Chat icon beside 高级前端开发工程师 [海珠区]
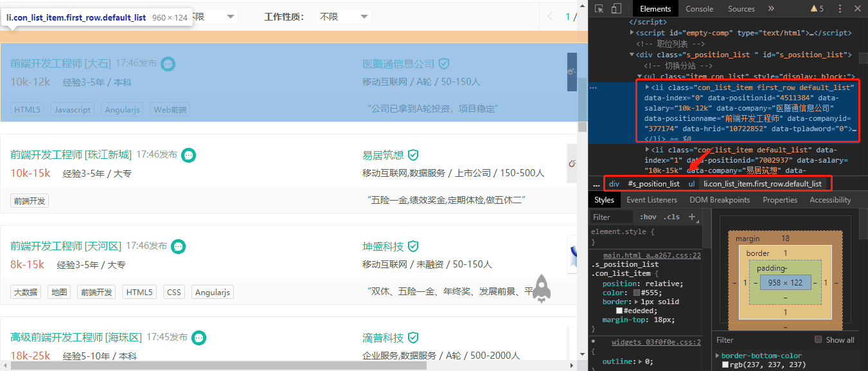 [199, 338]
